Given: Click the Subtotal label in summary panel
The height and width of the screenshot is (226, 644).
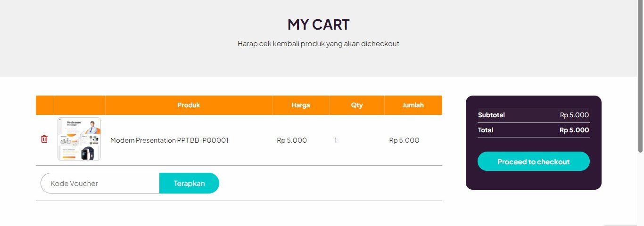Looking at the screenshot, I should coord(491,115).
